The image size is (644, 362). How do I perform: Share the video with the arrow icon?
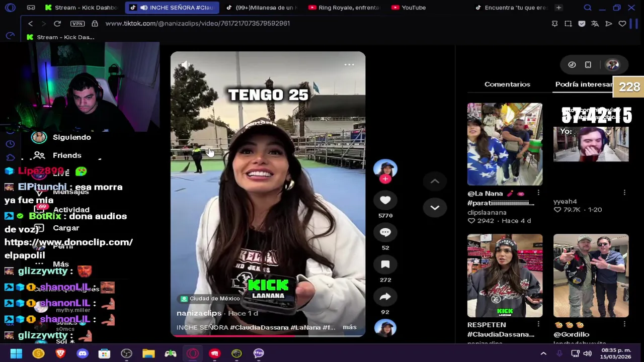click(x=385, y=297)
